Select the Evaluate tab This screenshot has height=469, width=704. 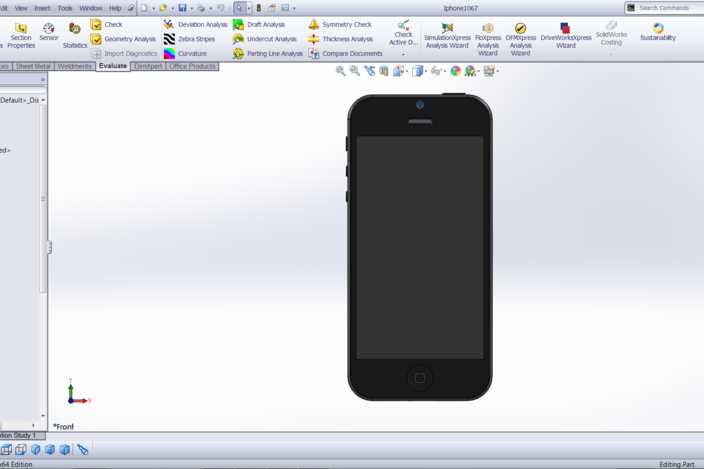click(113, 66)
